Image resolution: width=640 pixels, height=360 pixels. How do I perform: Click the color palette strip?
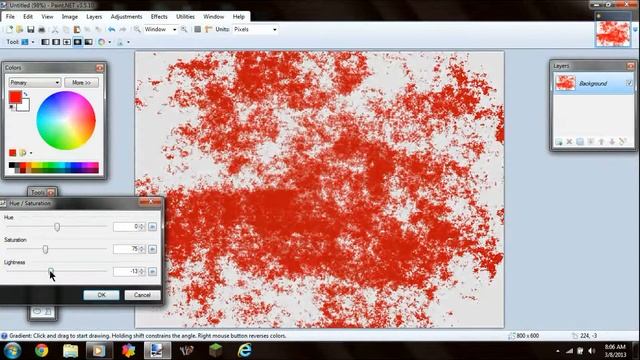[53, 167]
